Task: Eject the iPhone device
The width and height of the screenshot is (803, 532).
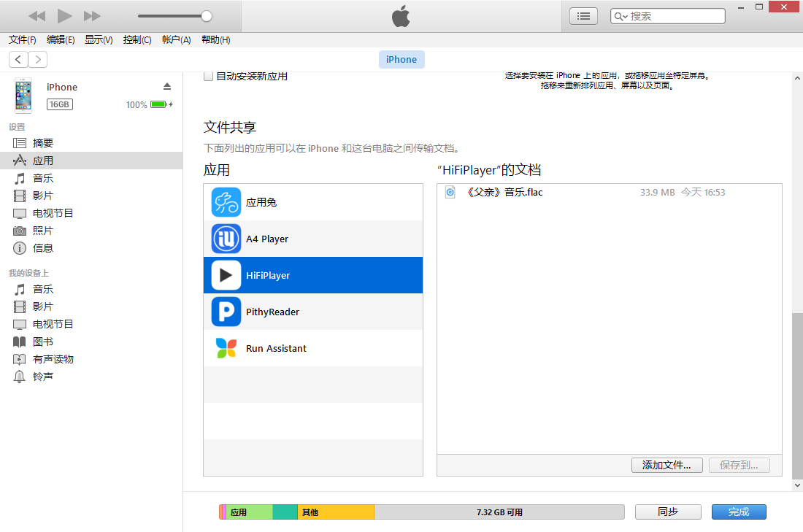Action: tap(167, 86)
